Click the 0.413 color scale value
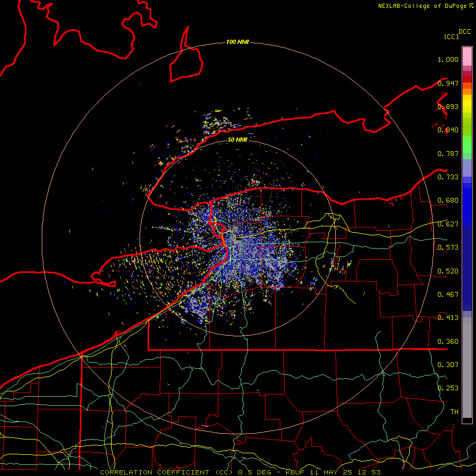The height and width of the screenshot is (476, 476). point(448,318)
